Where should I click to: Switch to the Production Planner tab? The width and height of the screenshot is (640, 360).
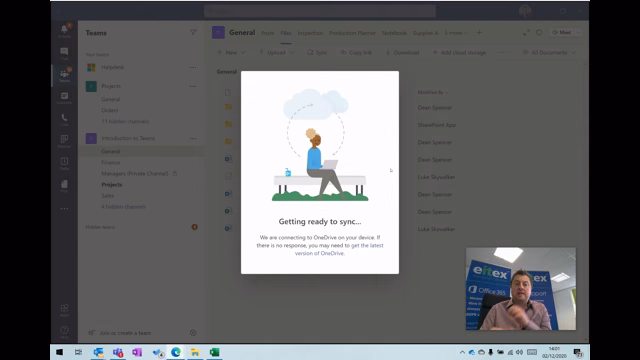(352, 33)
